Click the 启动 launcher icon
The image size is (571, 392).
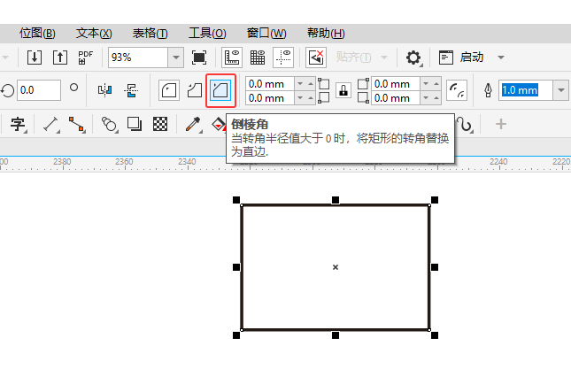click(x=446, y=58)
